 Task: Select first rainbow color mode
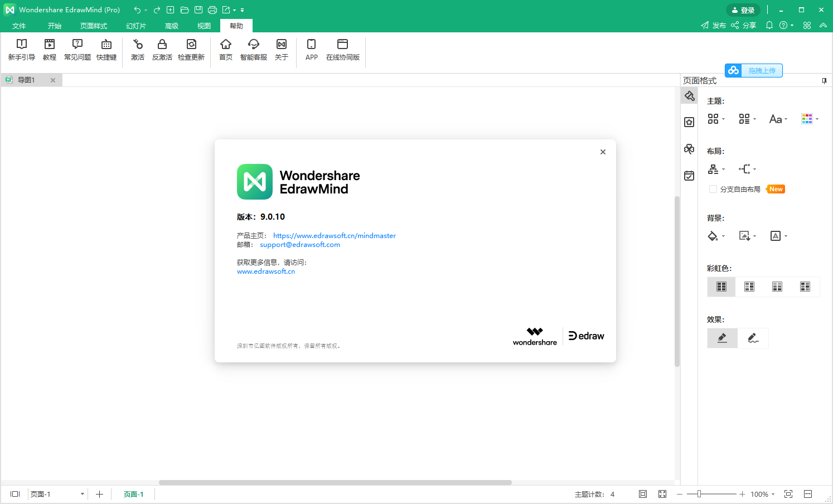pyautogui.click(x=721, y=287)
